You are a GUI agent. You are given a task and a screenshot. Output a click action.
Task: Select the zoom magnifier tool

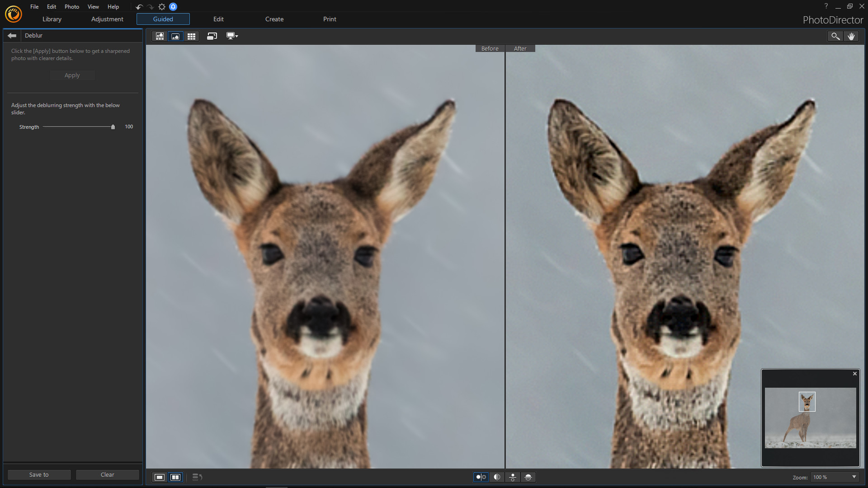(x=835, y=36)
